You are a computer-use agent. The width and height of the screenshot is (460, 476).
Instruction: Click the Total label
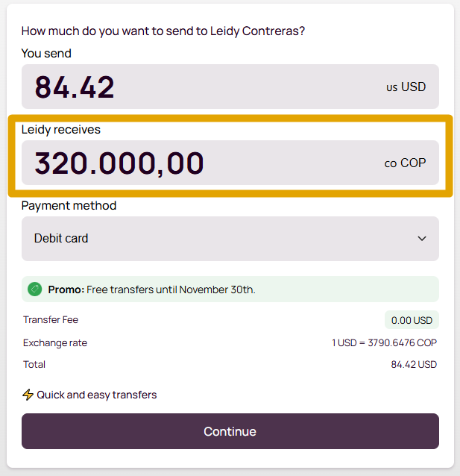[34, 364]
